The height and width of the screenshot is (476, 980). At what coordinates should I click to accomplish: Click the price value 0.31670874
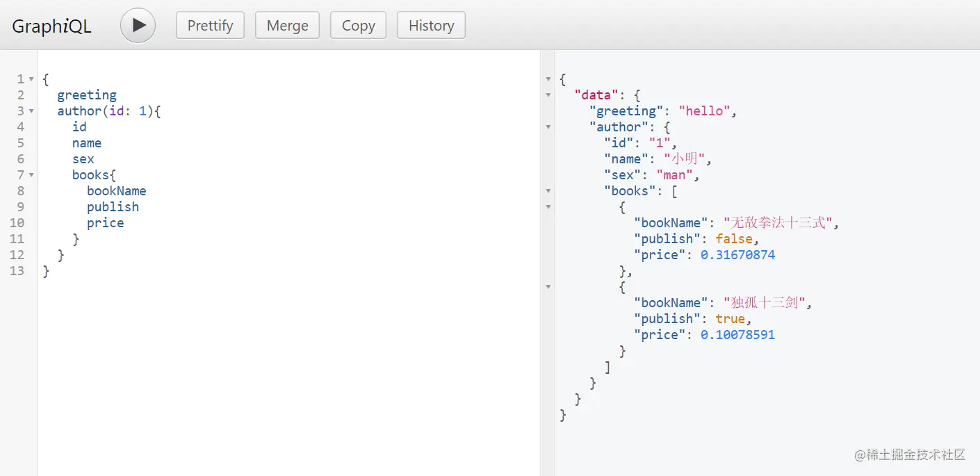point(737,255)
